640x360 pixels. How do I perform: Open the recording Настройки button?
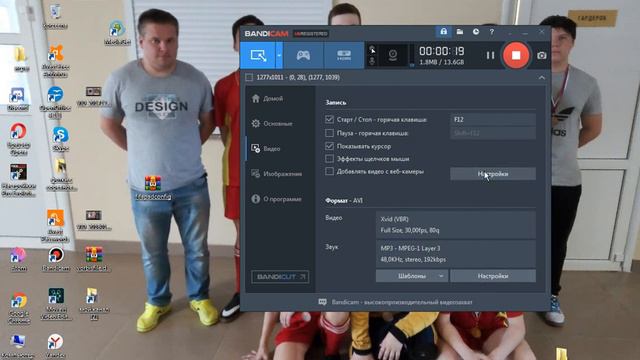coord(493,173)
